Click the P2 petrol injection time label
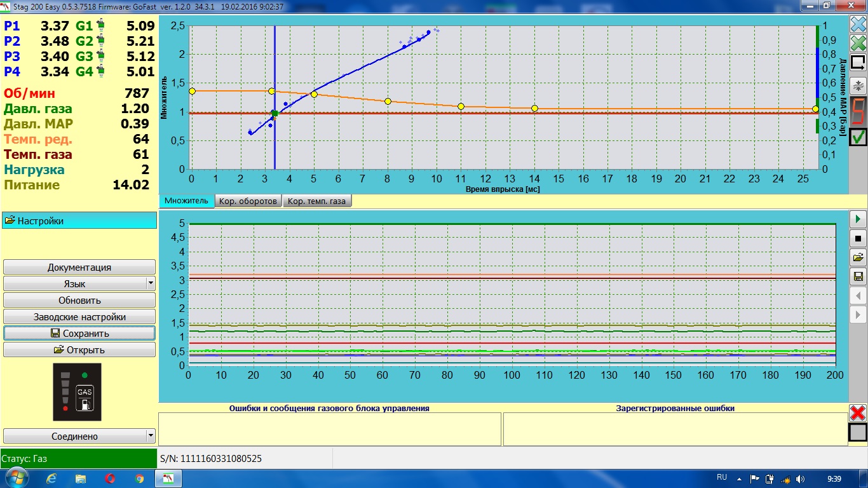 12,41
